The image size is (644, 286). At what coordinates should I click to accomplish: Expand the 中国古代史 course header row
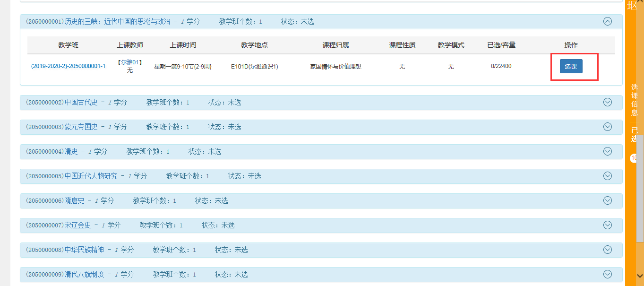[x=283, y=103]
